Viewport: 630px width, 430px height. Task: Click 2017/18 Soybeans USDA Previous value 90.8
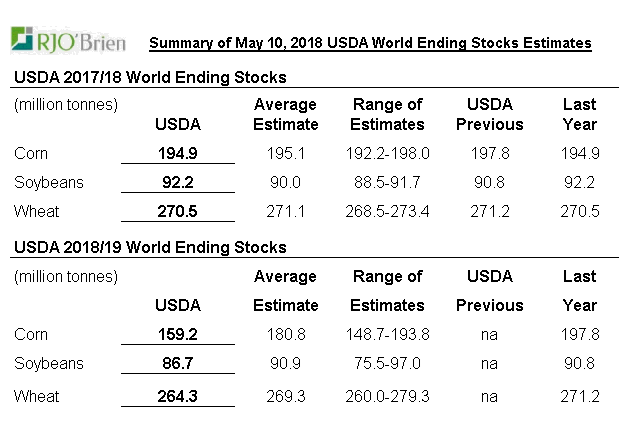[x=489, y=182]
